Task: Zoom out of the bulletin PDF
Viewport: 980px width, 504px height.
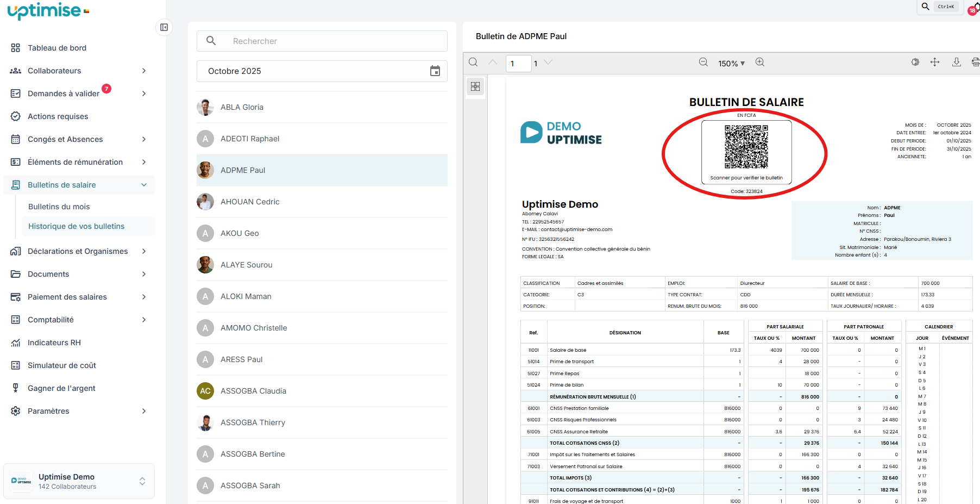Action: (x=703, y=63)
